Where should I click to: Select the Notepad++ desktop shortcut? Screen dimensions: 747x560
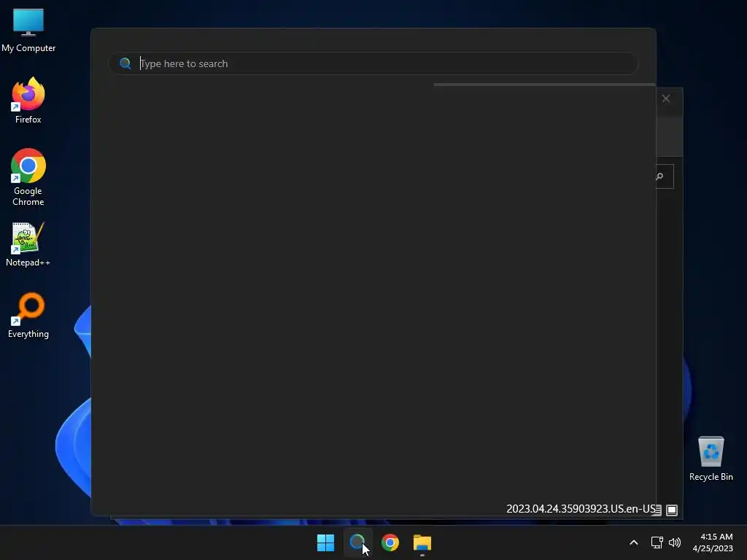click(28, 245)
